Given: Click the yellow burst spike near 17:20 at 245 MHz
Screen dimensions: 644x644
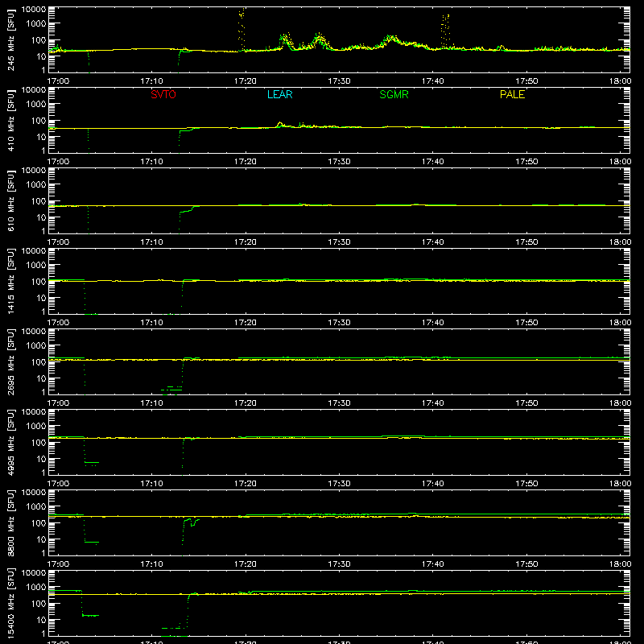Looking at the screenshot, I should point(242,29).
